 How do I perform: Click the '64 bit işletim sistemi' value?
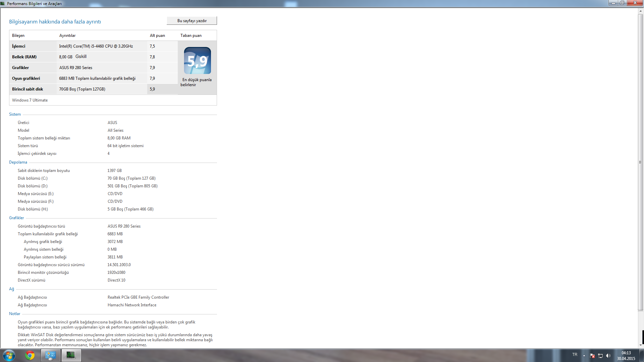point(125,146)
